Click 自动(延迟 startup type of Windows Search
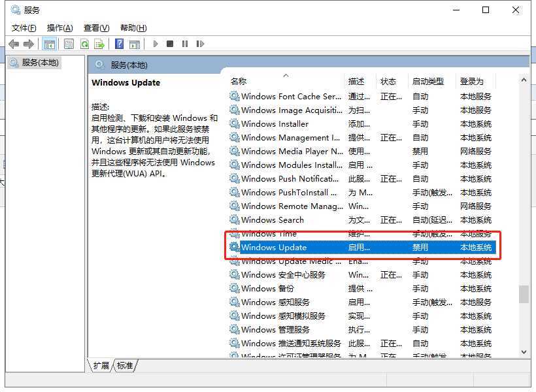Viewport: 536px width, 392px height. [432, 220]
